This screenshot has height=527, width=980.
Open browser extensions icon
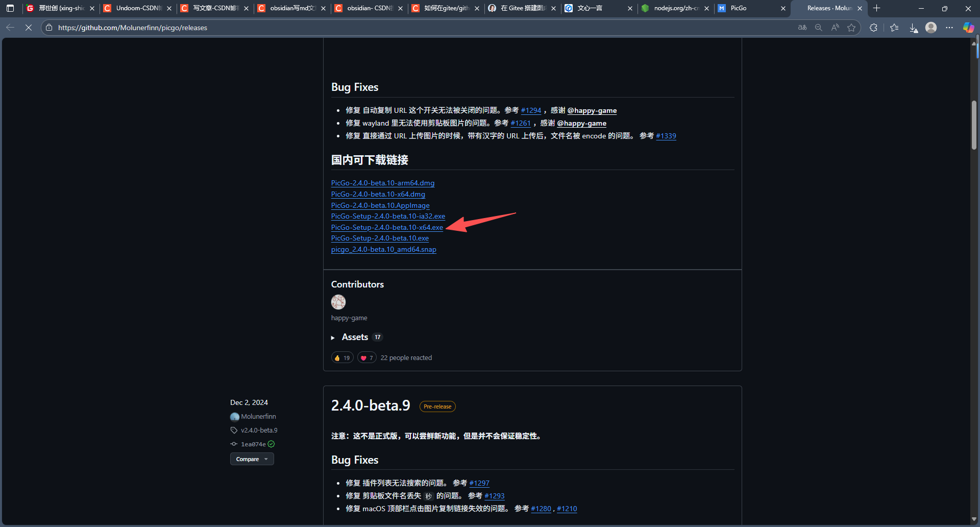click(874, 28)
